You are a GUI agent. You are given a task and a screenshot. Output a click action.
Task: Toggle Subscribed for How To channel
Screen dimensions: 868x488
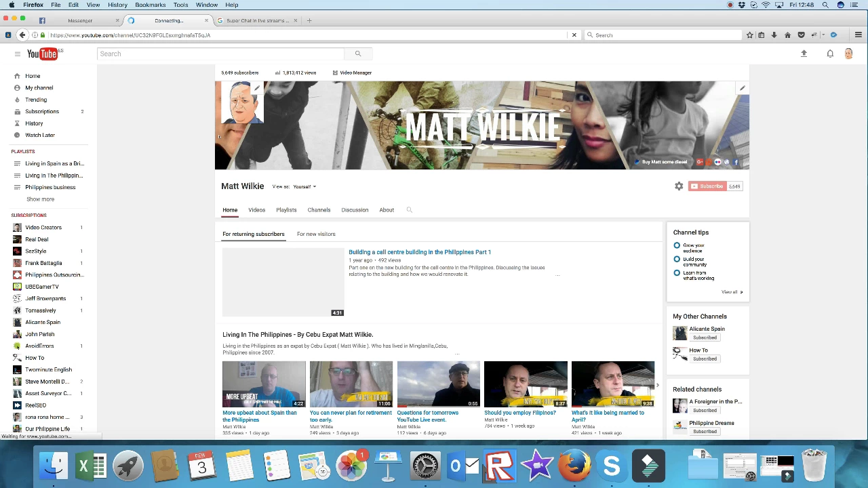pyautogui.click(x=705, y=359)
